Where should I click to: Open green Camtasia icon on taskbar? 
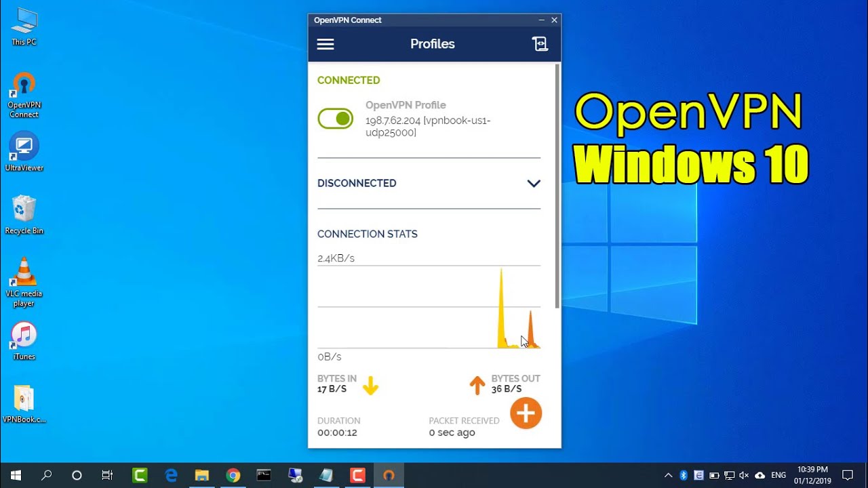(140, 475)
